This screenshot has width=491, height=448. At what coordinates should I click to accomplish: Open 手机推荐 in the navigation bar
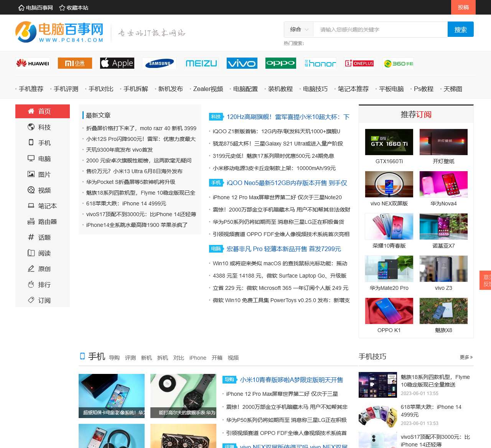tap(31, 89)
